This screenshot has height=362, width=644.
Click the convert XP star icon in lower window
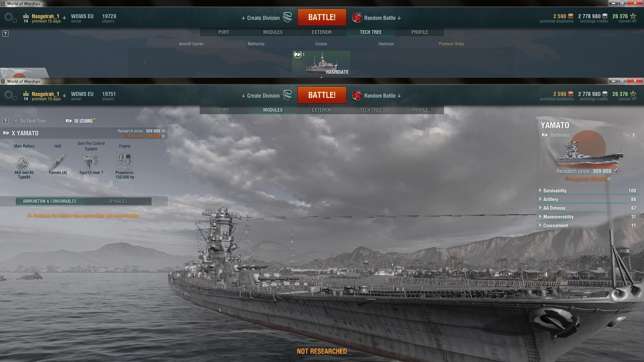point(633,94)
